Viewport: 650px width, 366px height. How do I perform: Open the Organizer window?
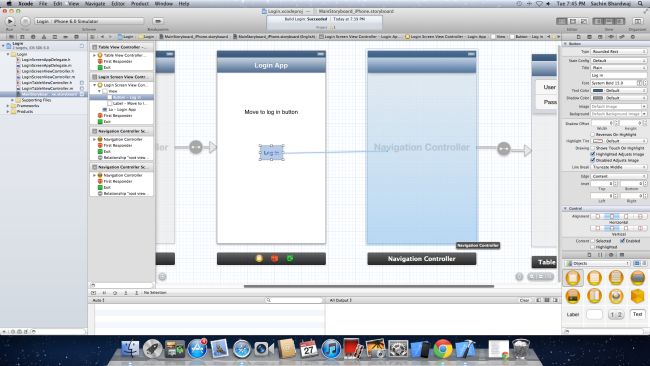pos(637,21)
